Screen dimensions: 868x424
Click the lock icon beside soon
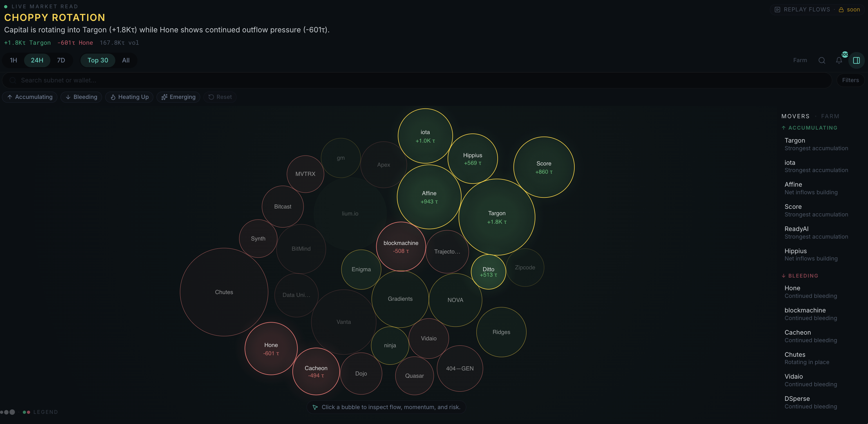(841, 10)
